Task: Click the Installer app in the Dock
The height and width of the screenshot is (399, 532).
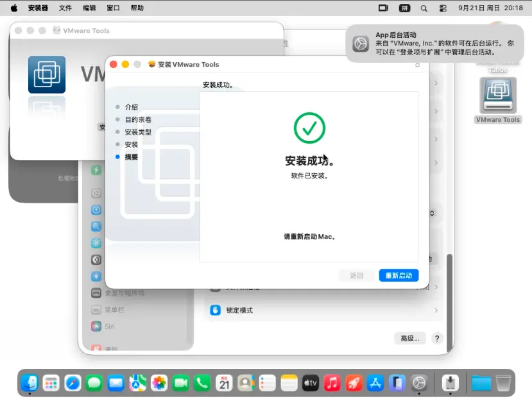Action: [450, 383]
